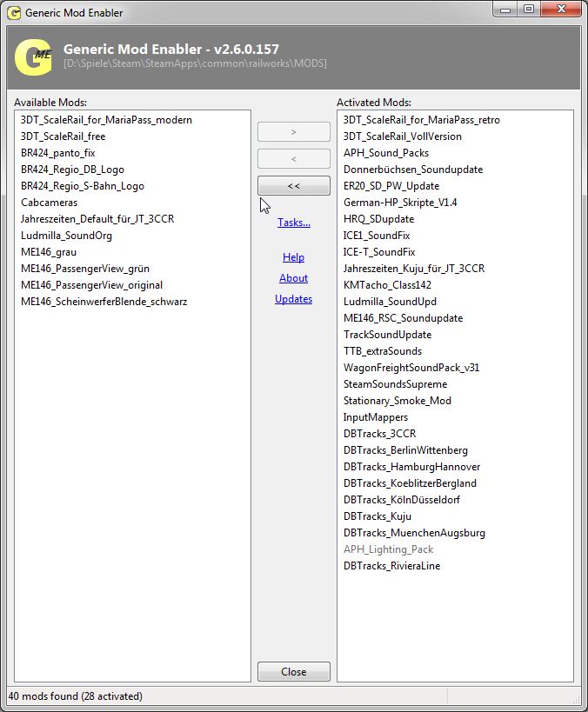Disable all mods with << button
The height and width of the screenshot is (712, 588).
(293, 186)
